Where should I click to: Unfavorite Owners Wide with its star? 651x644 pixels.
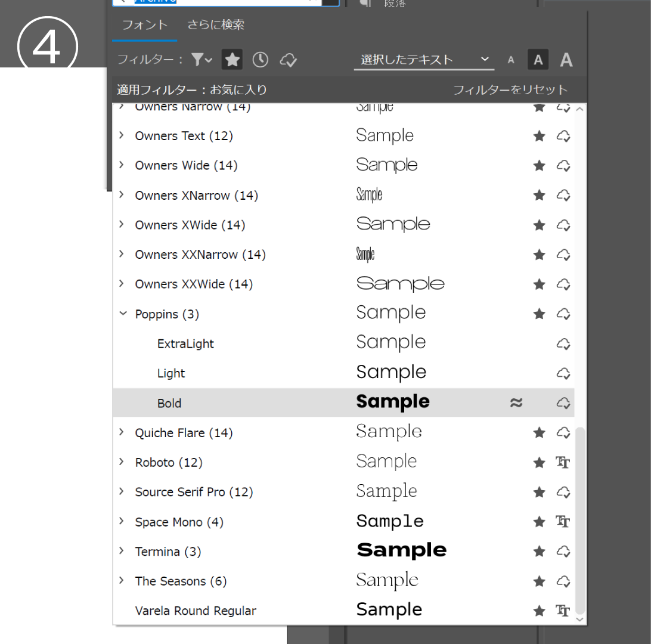pyautogui.click(x=540, y=166)
